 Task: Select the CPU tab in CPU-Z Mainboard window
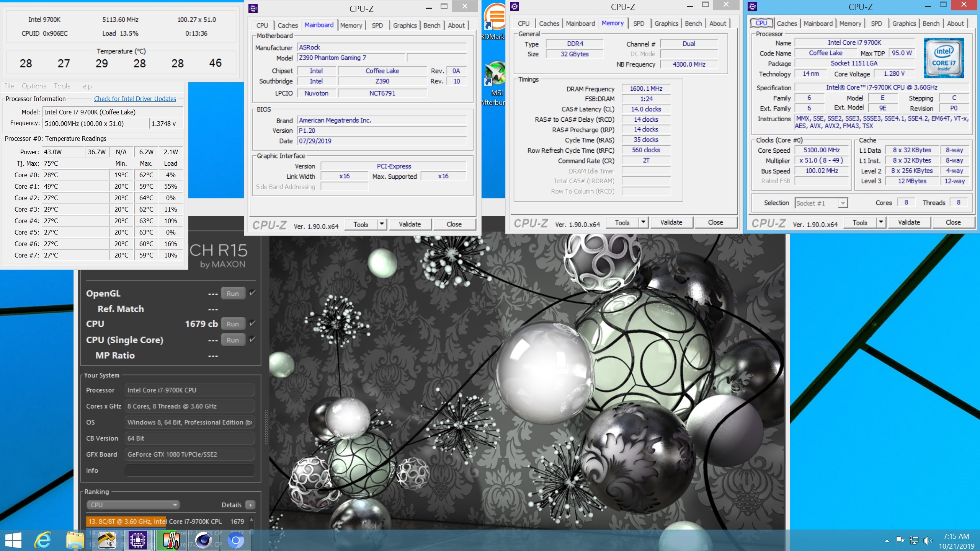pos(262,25)
